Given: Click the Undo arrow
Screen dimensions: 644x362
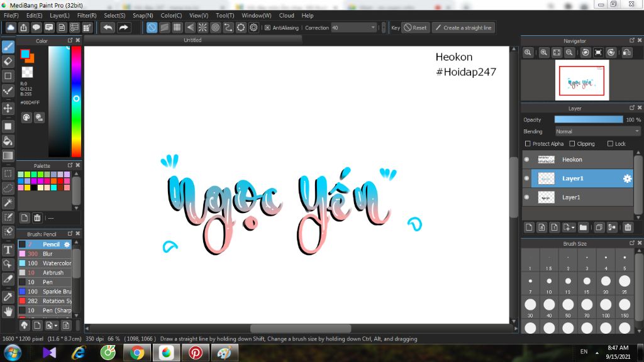Looking at the screenshot, I should [x=108, y=28].
